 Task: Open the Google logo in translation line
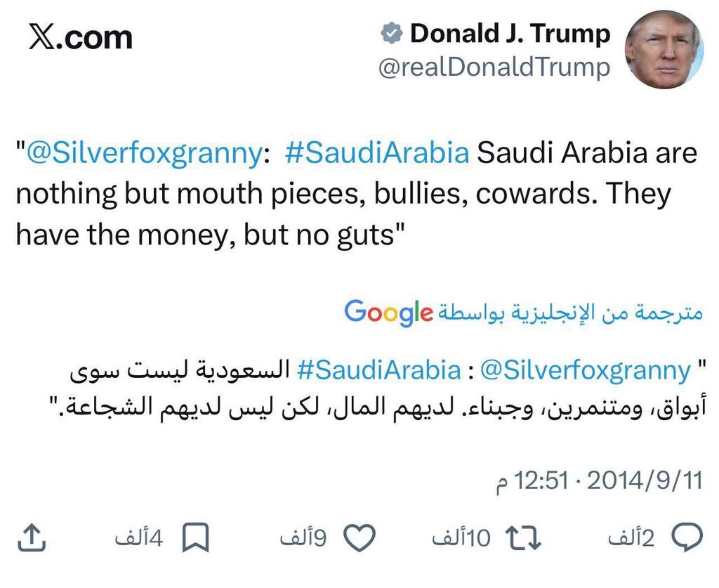pos(389,313)
